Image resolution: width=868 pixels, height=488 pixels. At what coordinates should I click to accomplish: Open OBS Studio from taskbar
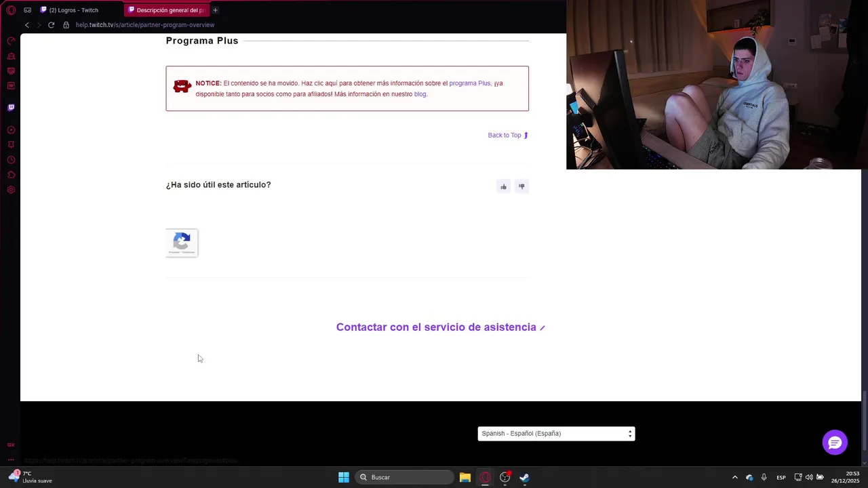pos(505,477)
